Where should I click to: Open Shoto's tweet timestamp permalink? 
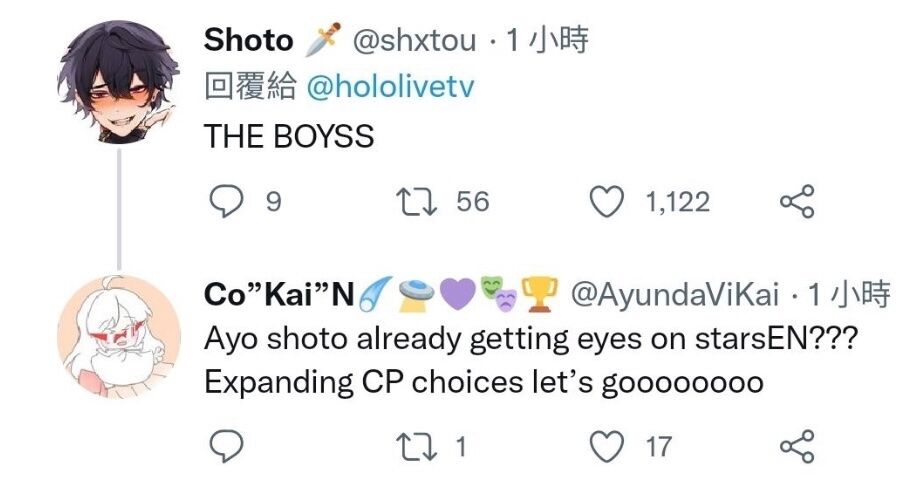[547, 40]
